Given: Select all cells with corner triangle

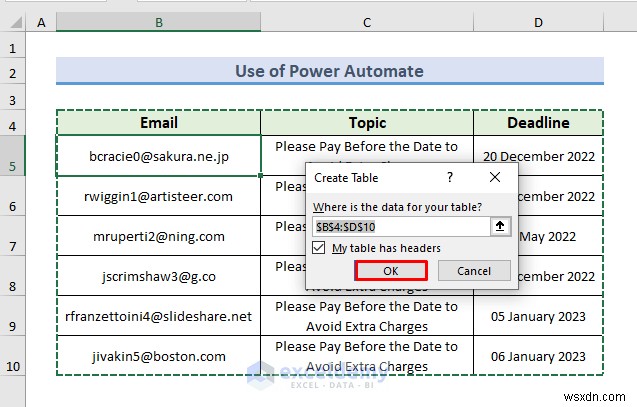Looking at the screenshot, I should [x=15, y=22].
